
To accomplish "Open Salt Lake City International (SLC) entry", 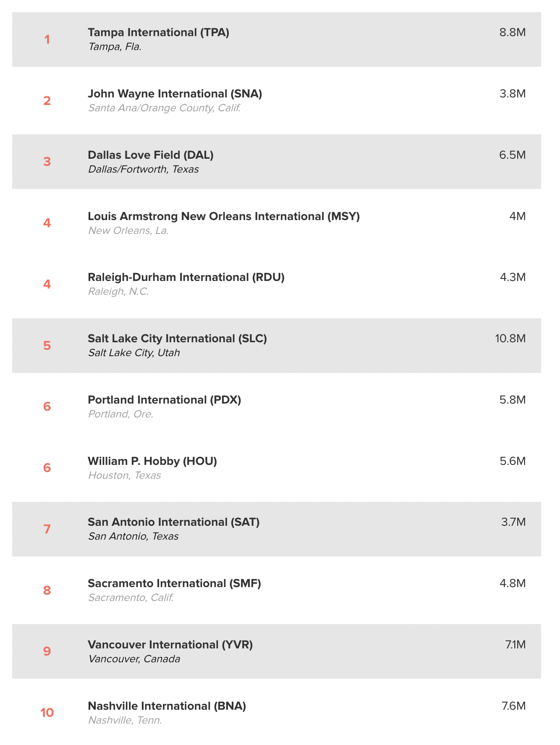I will pyautogui.click(x=177, y=338).
